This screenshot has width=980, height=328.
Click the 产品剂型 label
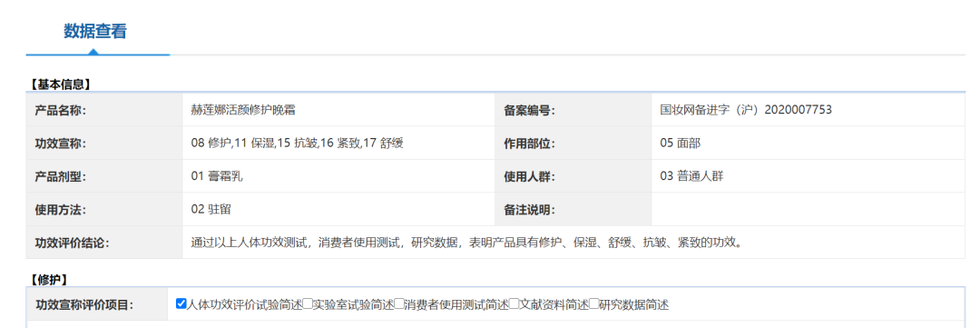click(60, 177)
